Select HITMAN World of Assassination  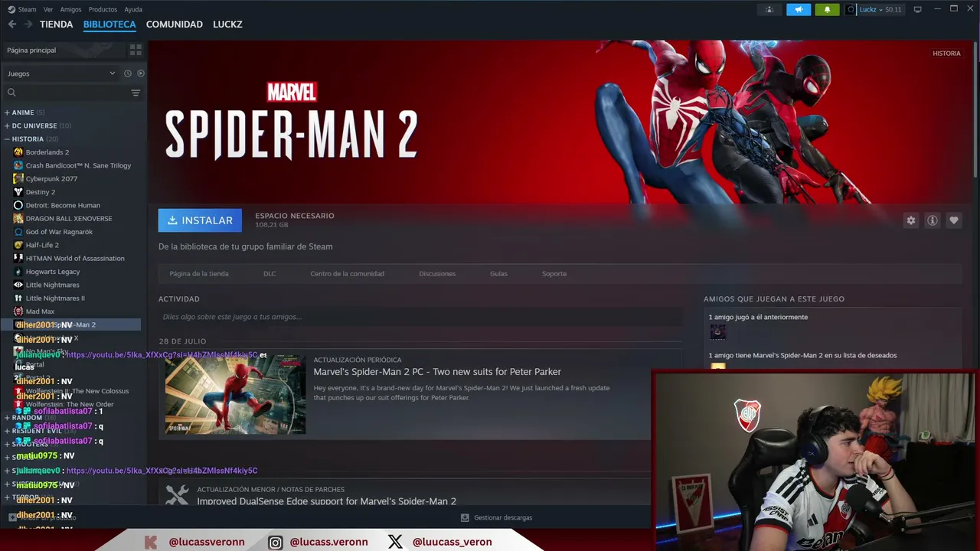pos(75,258)
